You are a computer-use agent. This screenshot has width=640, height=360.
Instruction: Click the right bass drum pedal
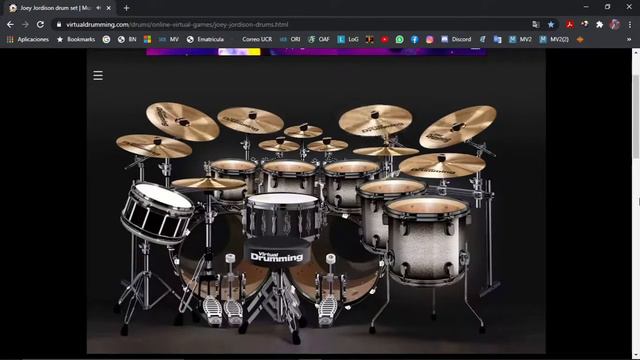point(328,310)
